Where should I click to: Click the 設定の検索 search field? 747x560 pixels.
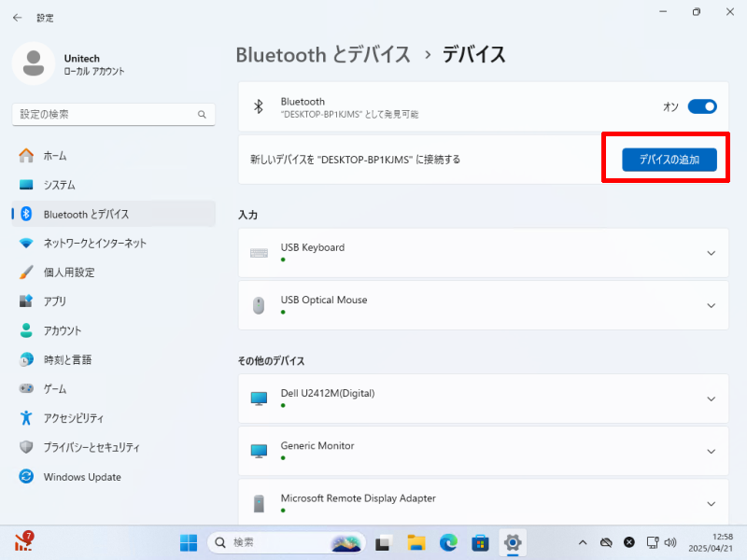(113, 114)
